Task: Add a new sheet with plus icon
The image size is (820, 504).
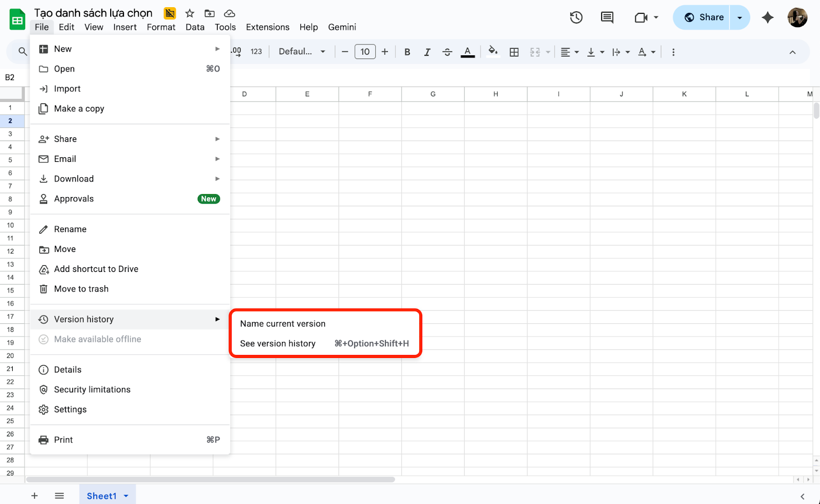Action: click(34, 495)
